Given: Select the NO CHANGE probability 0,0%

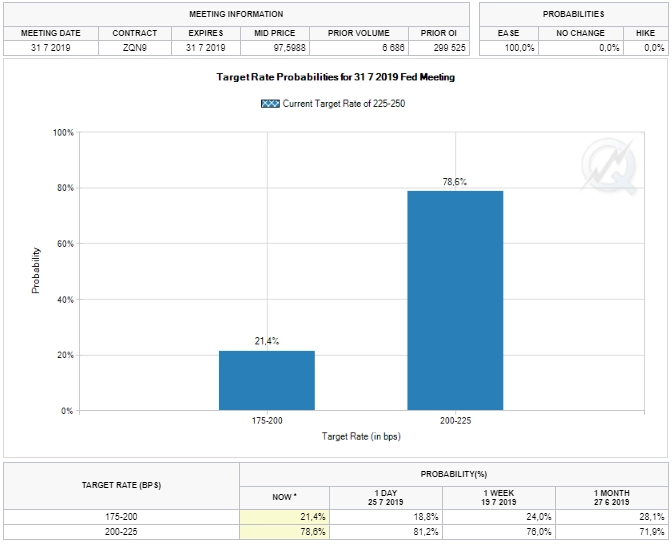Looking at the screenshot, I should coord(609,48).
